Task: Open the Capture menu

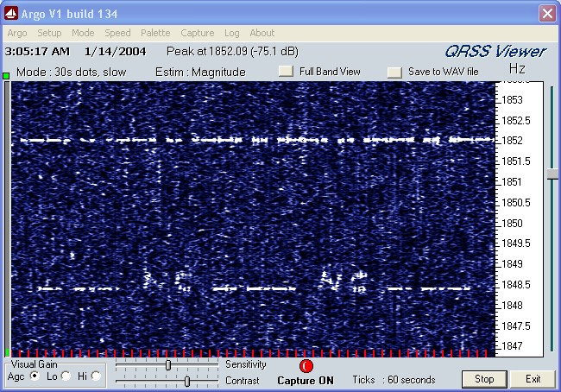Action: pos(197,33)
